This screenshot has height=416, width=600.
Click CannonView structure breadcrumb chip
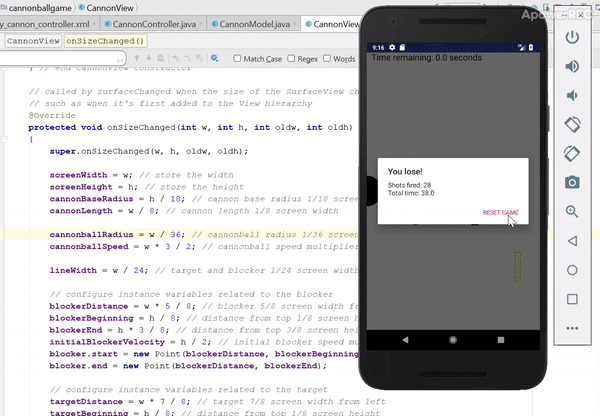(33, 41)
